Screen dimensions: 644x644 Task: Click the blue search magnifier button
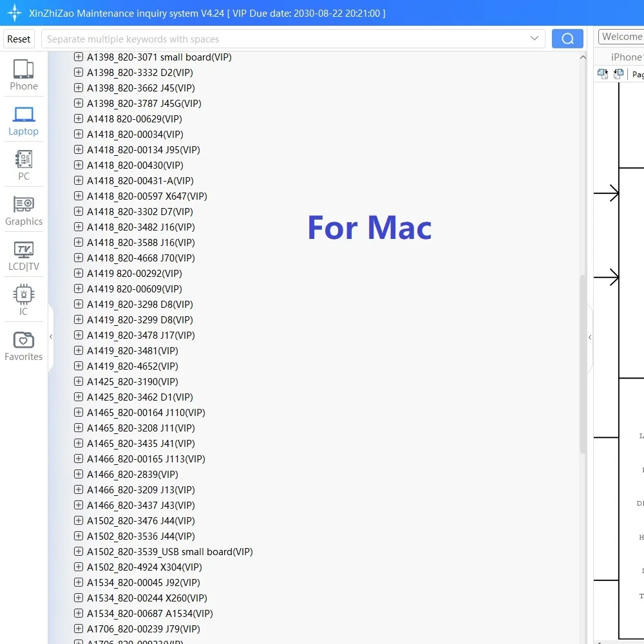click(x=567, y=39)
